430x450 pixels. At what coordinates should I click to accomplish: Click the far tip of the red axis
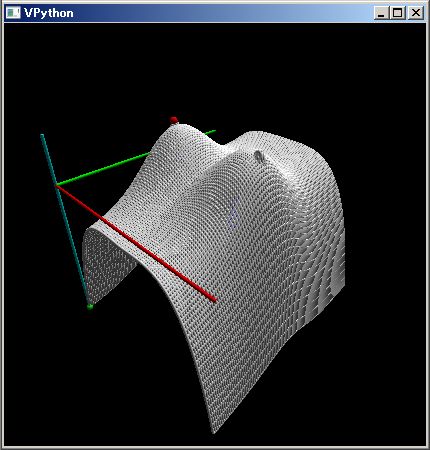coord(214,300)
